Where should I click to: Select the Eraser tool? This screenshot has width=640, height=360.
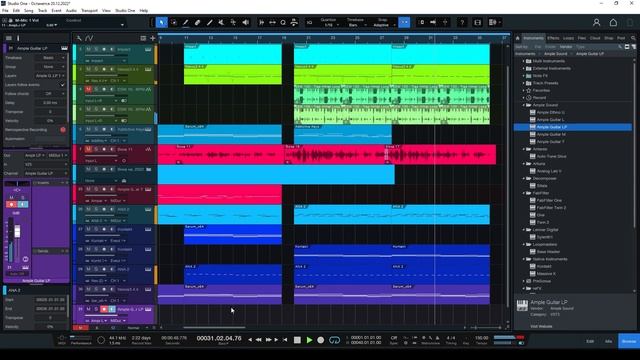pyautogui.click(x=198, y=22)
